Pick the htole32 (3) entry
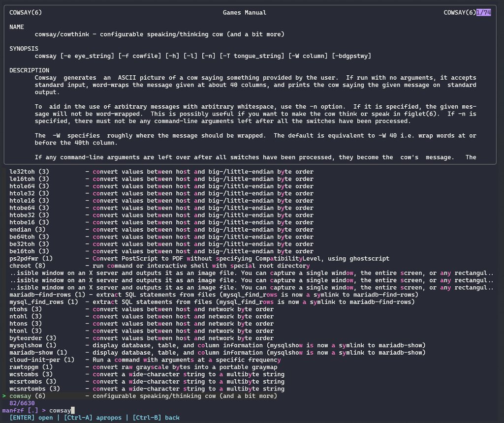The width and height of the screenshot is (504, 423). pos(161,193)
